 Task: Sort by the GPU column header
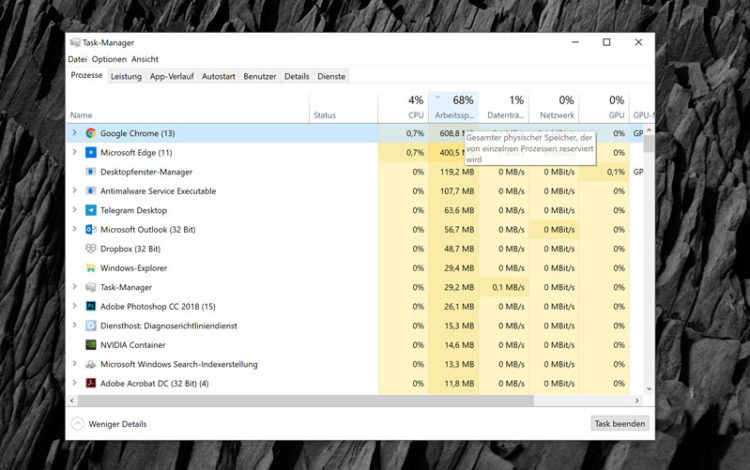click(x=604, y=107)
